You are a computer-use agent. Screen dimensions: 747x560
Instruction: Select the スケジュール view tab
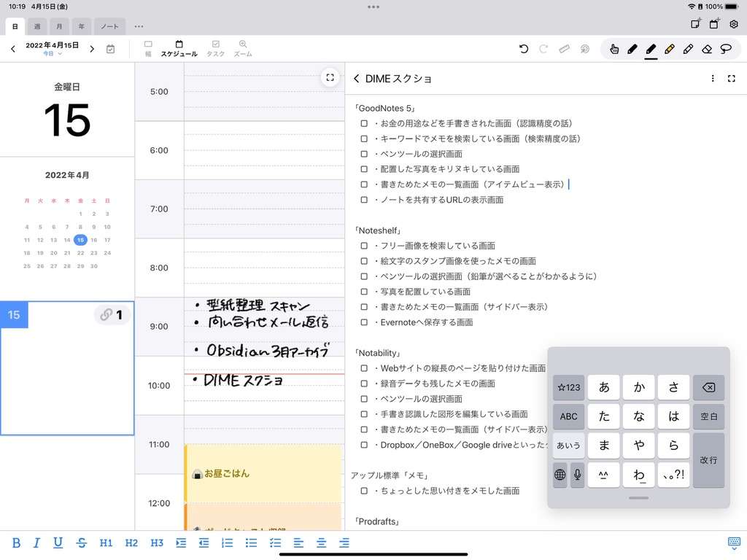[179, 49]
